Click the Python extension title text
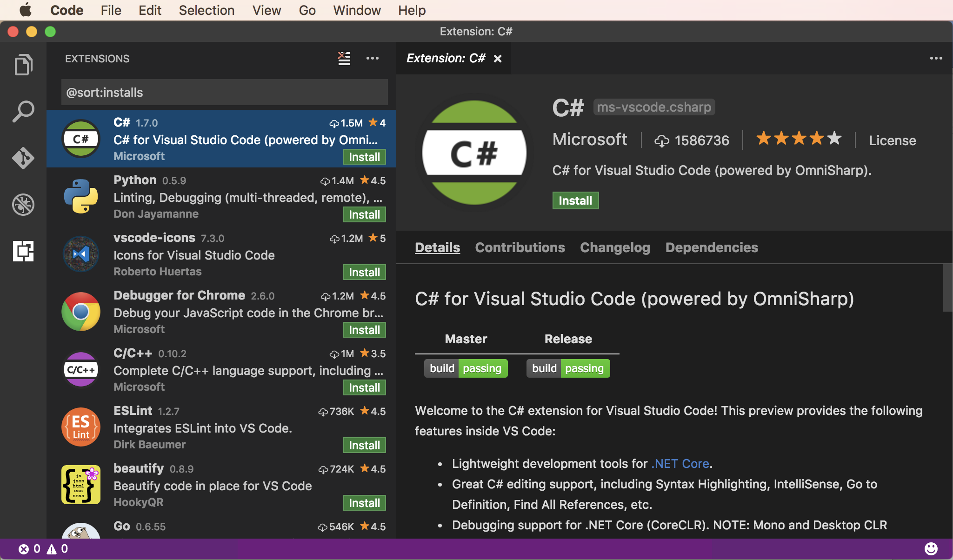Viewport: 953px width, 560px height. click(x=135, y=180)
